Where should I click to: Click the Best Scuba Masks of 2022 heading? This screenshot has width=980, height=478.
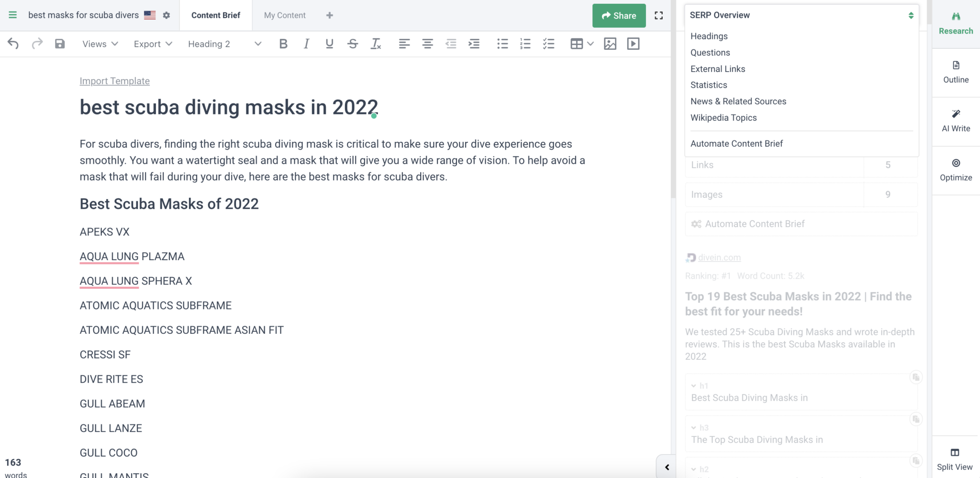click(x=169, y=204)
